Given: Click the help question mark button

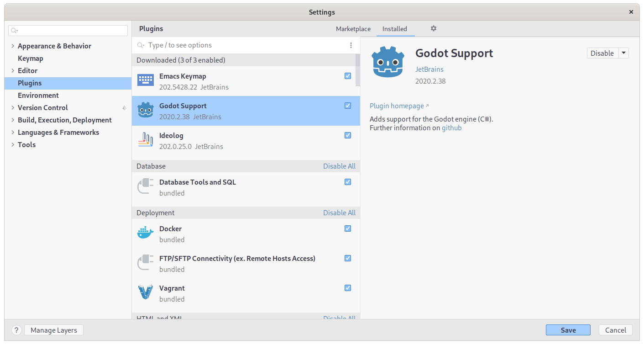Looking at the screenshot, I should coord(16,330).
